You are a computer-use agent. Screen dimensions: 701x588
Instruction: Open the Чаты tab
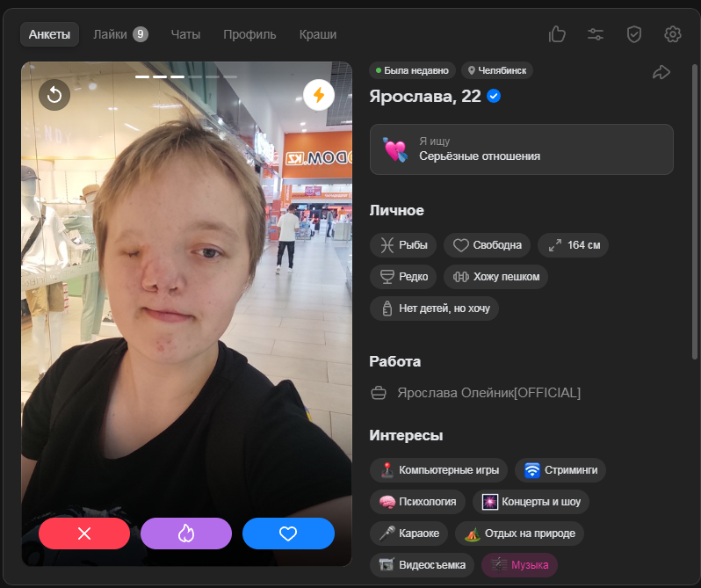[x=185, y=34]
